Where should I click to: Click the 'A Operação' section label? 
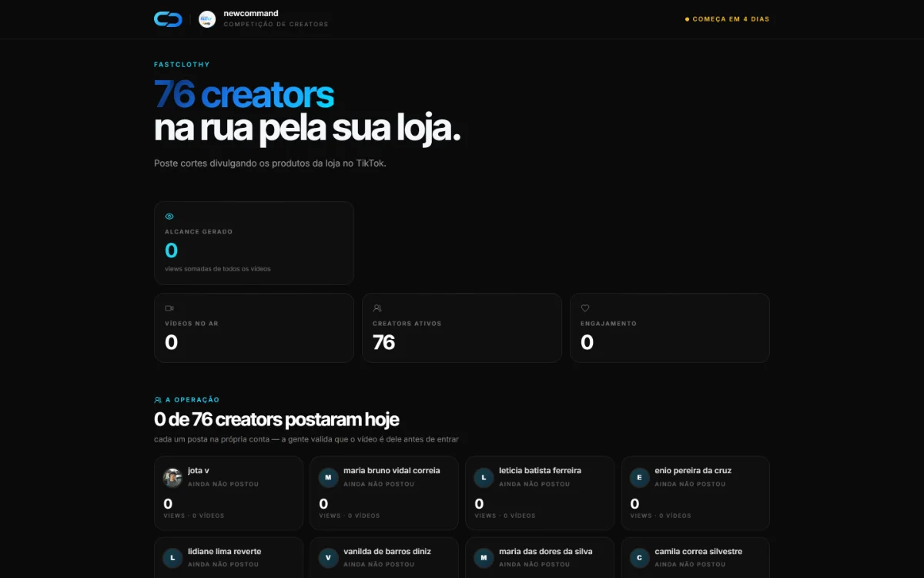tap(192, 400)
